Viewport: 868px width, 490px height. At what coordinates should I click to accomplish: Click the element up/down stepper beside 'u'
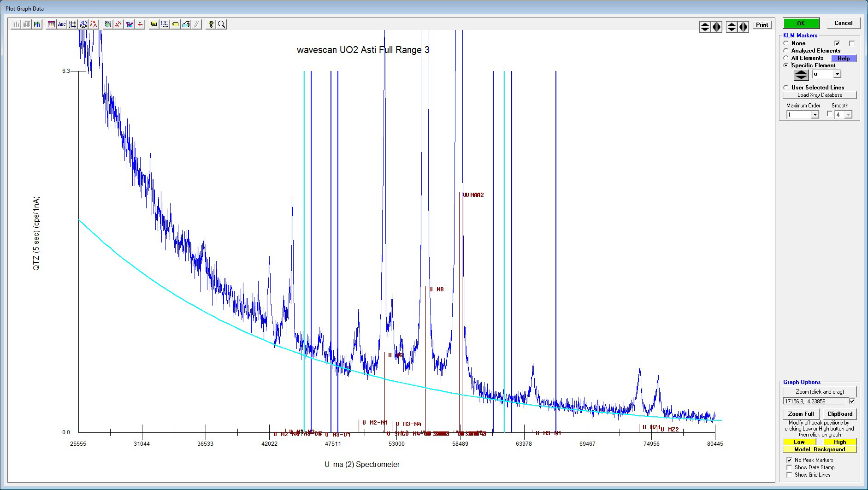pos(801,75)
